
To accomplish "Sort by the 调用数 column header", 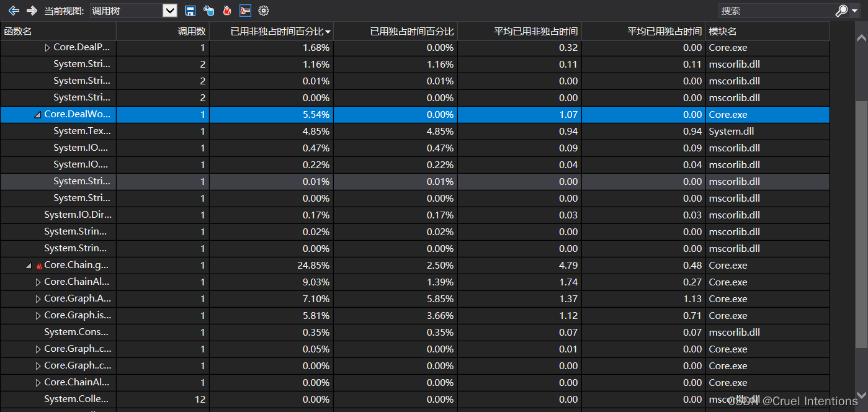I will point(163,31).
